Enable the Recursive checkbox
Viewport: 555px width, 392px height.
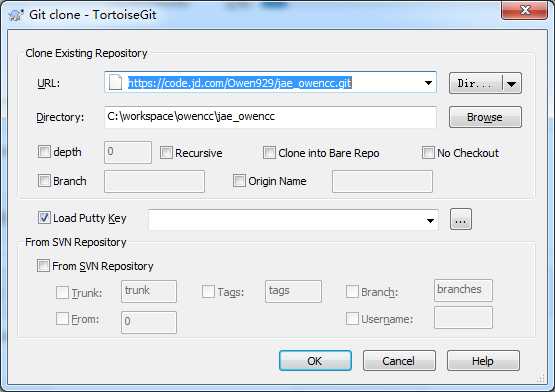pyautogui.click(x=166, y=153)
